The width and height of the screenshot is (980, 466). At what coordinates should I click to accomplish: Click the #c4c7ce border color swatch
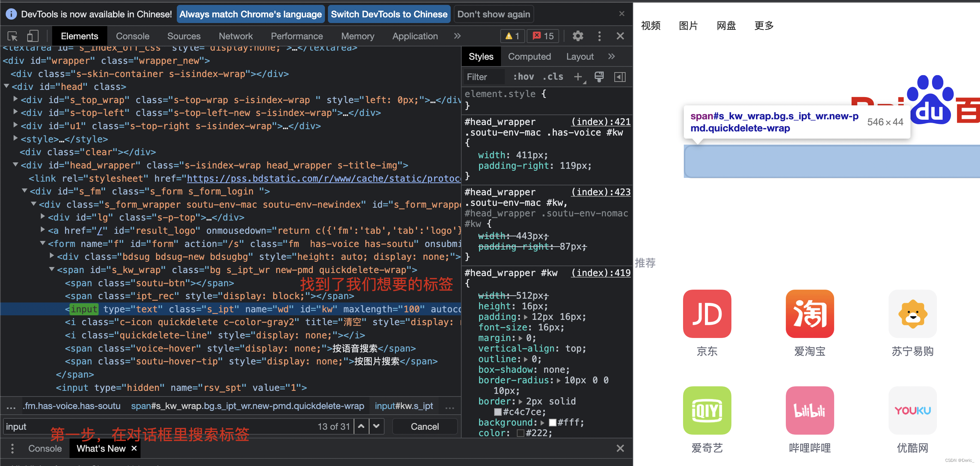pyautogui.click(x=498, y=412)
